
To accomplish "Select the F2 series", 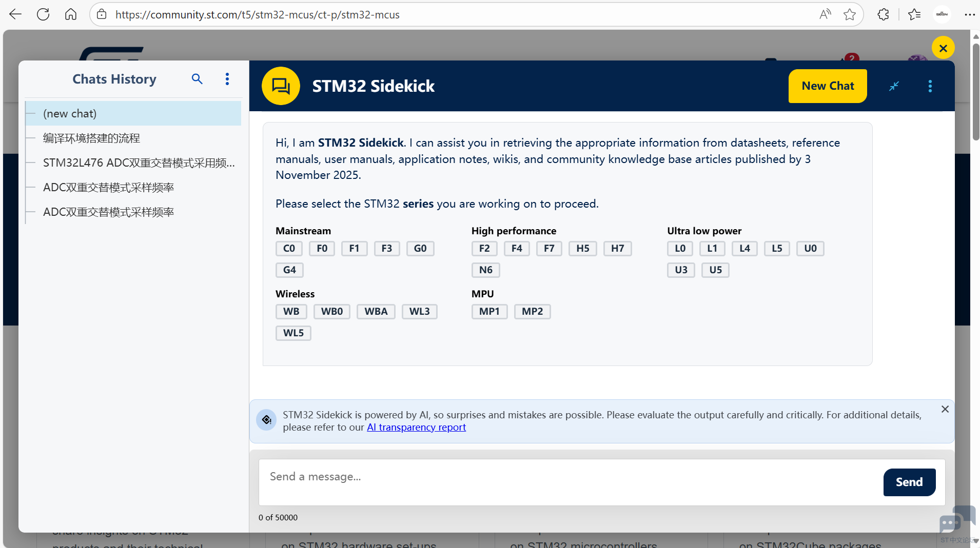I will pyautogui.click(x=484, y=249).
